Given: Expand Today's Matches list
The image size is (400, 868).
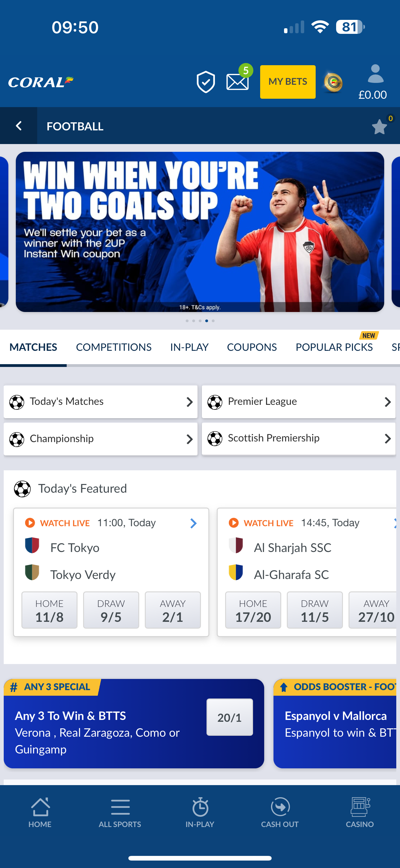Looking at the screenshot, I should pyautogui.click(x=101, y=402).
